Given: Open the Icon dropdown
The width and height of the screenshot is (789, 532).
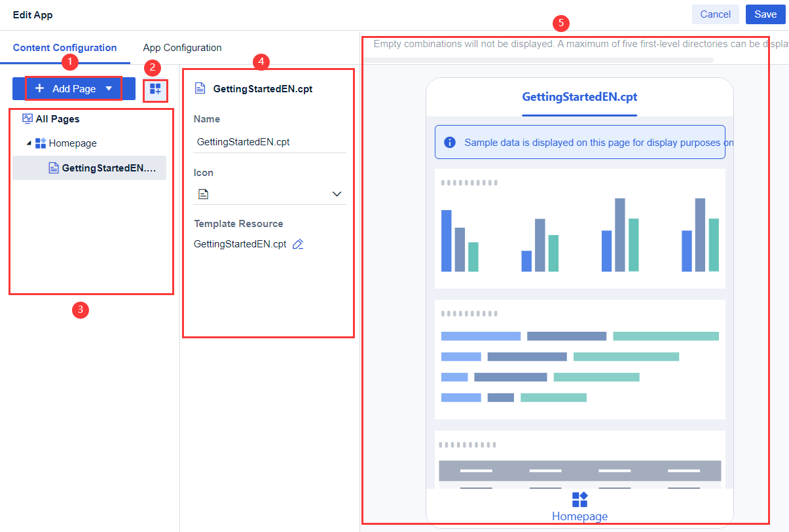Looking at the screenshot, I should (x=270, y=194).
